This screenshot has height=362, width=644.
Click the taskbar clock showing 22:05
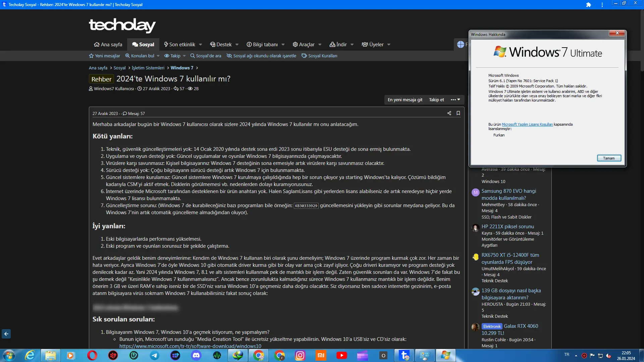tap(626, 356)
